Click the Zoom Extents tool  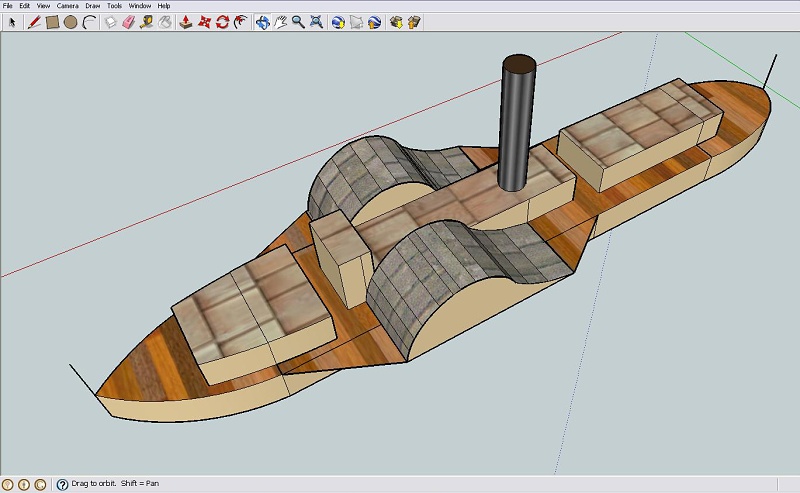point(316,21)
